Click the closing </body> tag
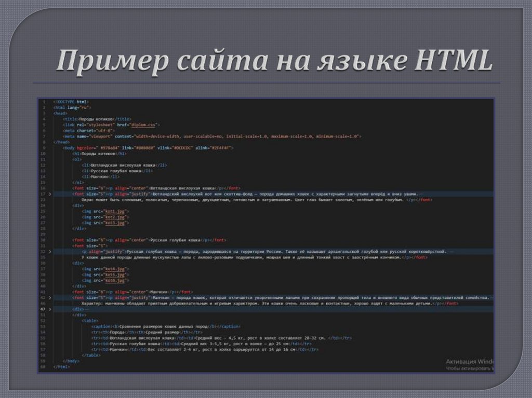 (71, 361)
